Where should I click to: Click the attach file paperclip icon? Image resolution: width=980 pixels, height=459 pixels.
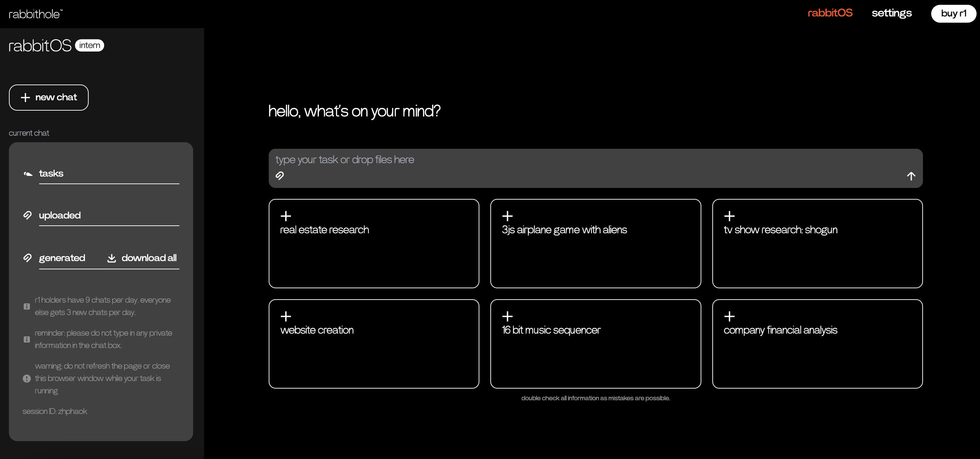(280, 176)
